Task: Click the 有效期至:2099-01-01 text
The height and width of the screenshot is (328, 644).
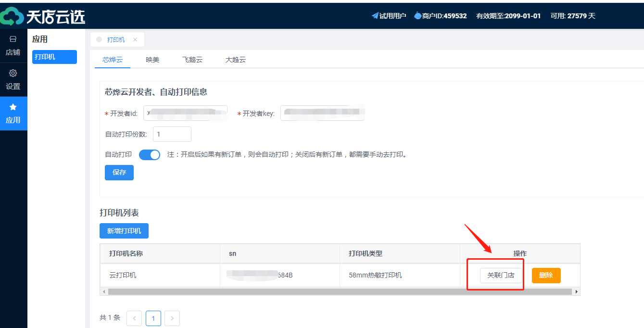Action: [508, 16]
